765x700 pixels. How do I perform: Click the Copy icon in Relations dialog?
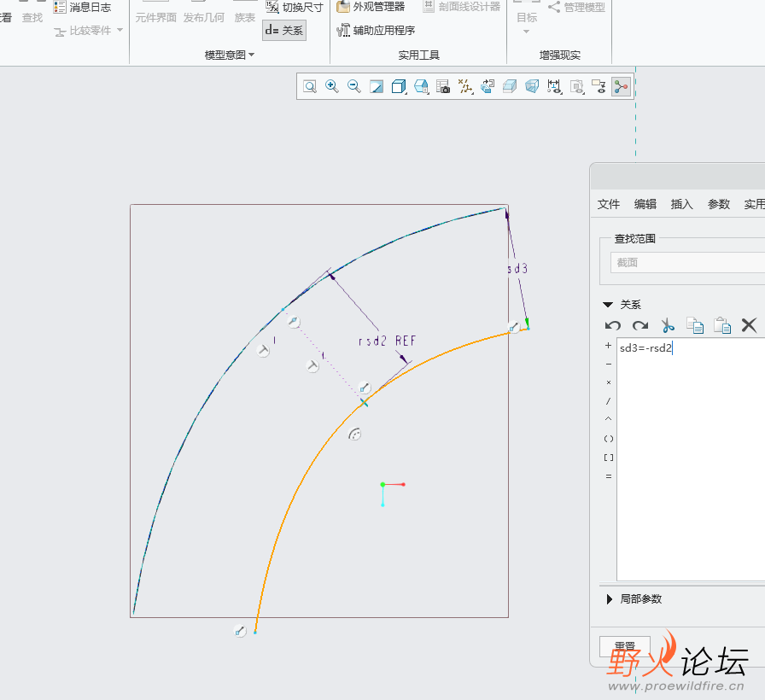click(x=695, y=325)
